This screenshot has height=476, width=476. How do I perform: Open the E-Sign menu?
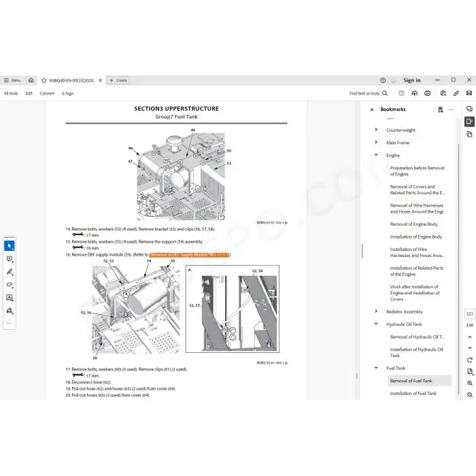67,93
